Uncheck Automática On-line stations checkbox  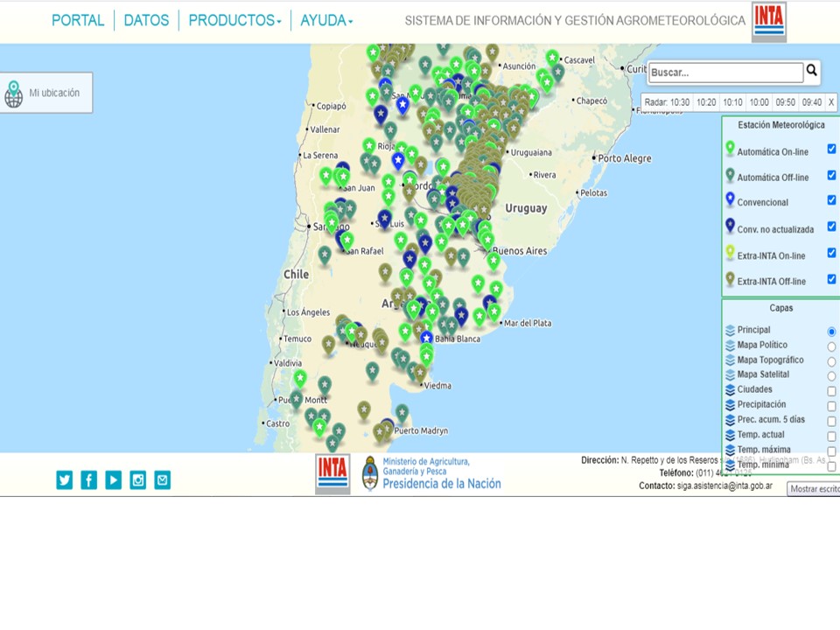point(831,150)
